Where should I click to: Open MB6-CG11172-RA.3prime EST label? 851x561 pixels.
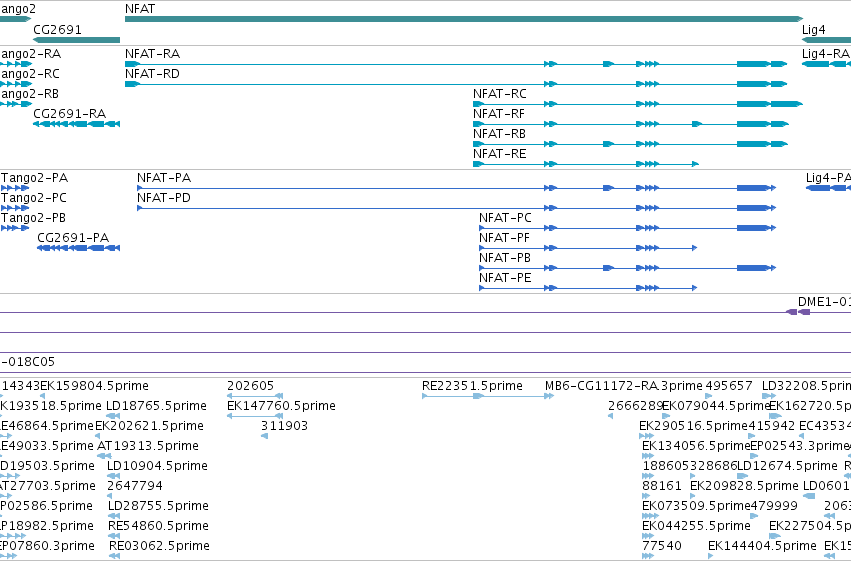624,386
